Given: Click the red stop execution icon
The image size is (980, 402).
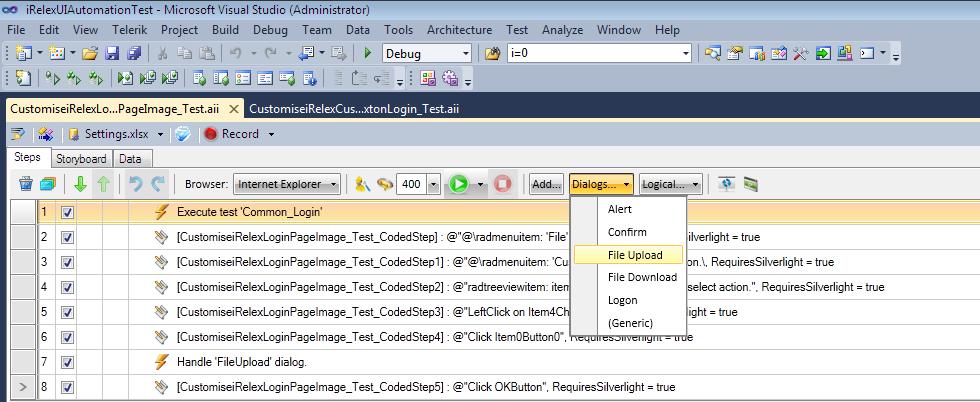Looking at the screenshot, I should tap(502, 184).
